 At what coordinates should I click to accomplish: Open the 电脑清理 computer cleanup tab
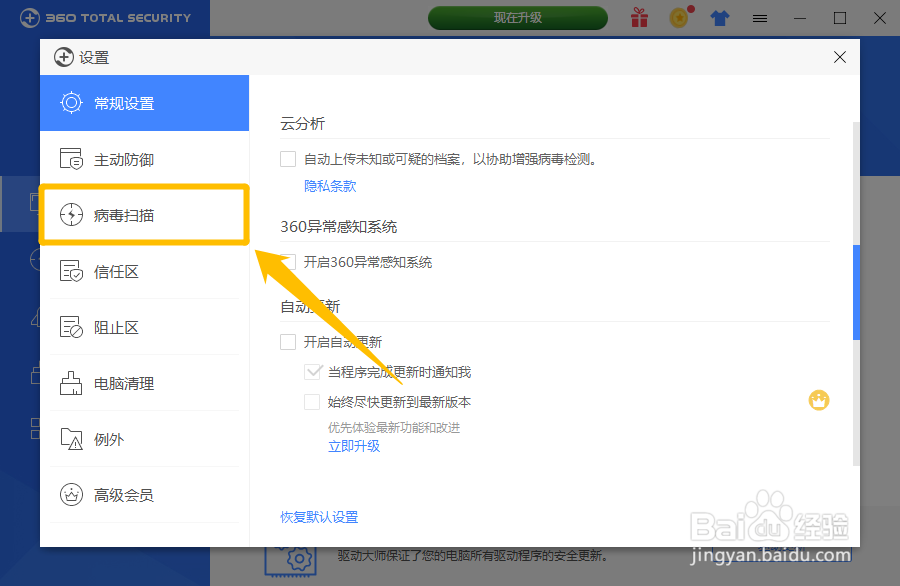click(144, 383)
